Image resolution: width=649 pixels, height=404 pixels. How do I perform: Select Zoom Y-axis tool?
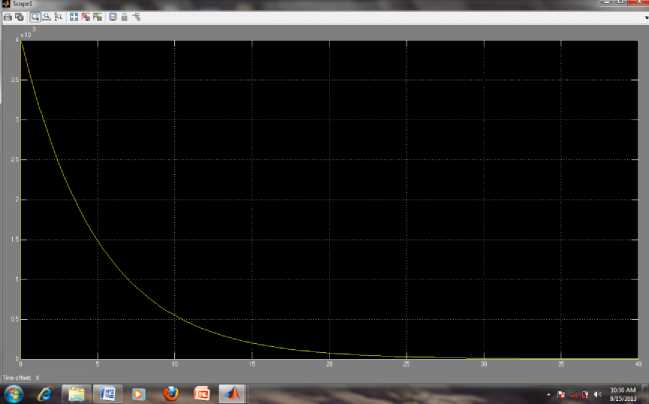(x=58, y=17)
